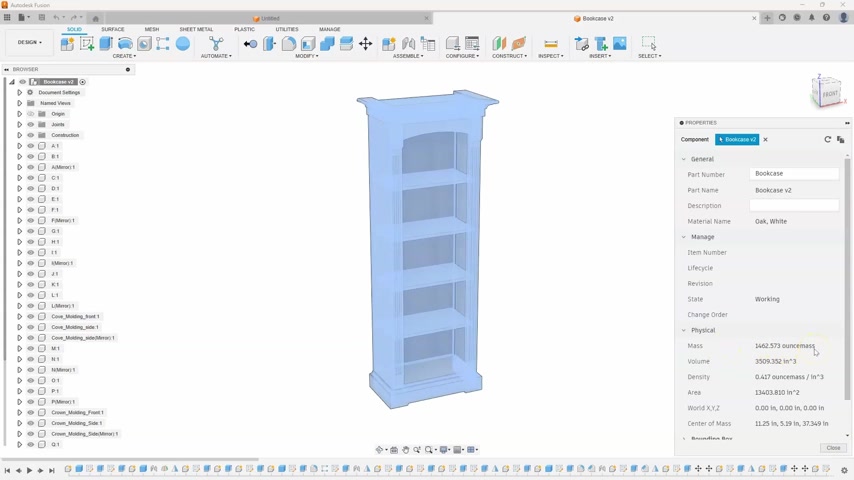This screenshot has height=480, width=854.
Task: Edit the Part Number field
Action: (x=794, y=174)
